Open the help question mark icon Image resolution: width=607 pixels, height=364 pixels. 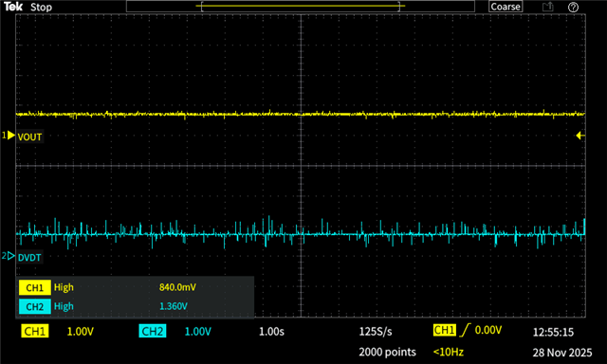(x=573, y=7)
